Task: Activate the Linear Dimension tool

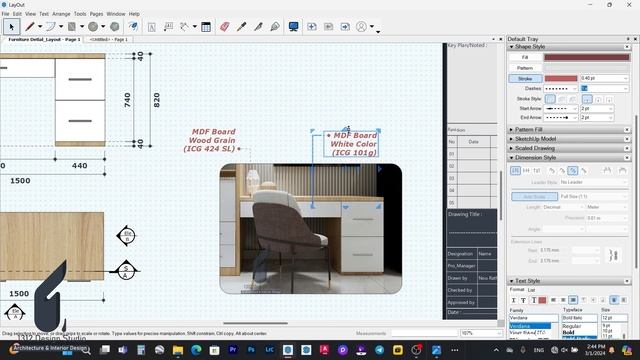Action: pyautogui.click(x=184, y=27)
